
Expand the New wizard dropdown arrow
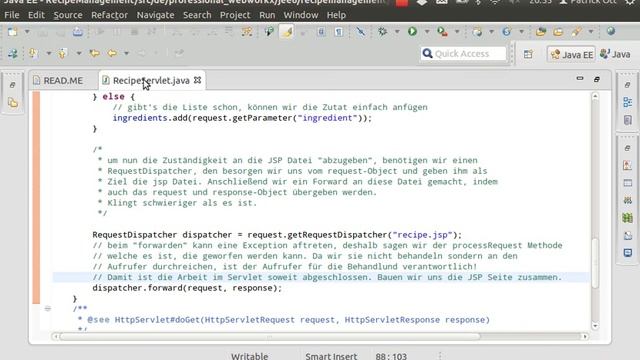[27, 31]
